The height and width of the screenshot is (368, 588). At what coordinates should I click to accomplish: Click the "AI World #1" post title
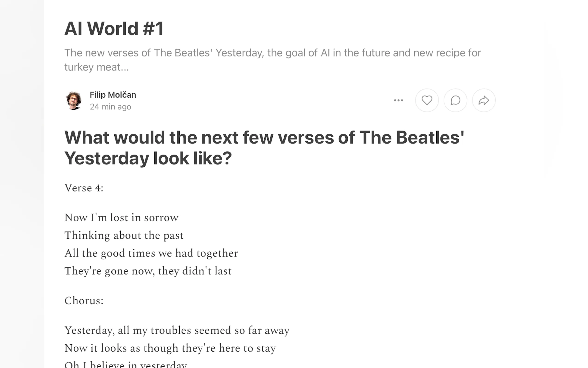(114, 29)
